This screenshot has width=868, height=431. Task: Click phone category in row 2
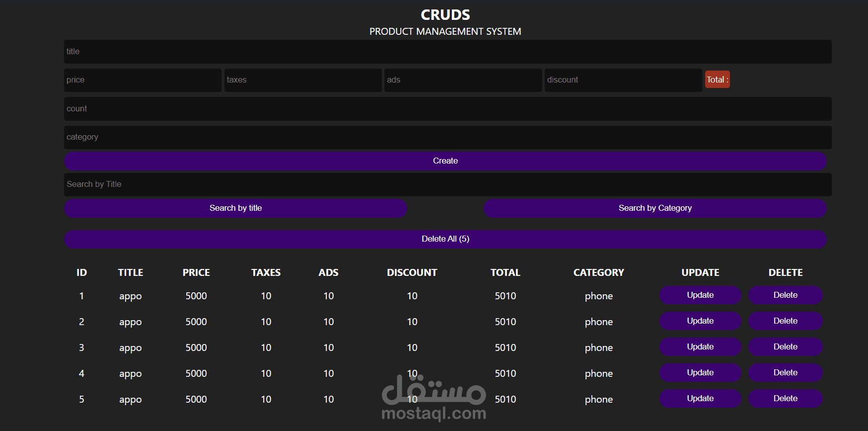599,322
